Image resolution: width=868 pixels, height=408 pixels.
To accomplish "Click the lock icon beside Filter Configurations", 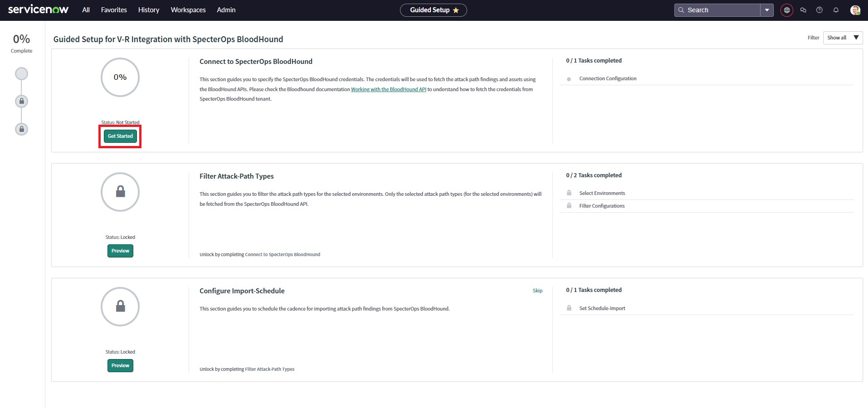I will point(569,205).
